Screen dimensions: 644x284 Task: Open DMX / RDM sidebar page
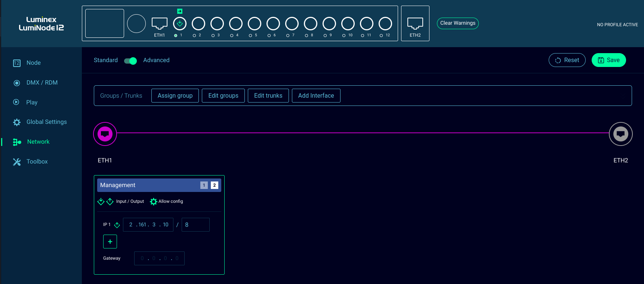coord(42,83)
